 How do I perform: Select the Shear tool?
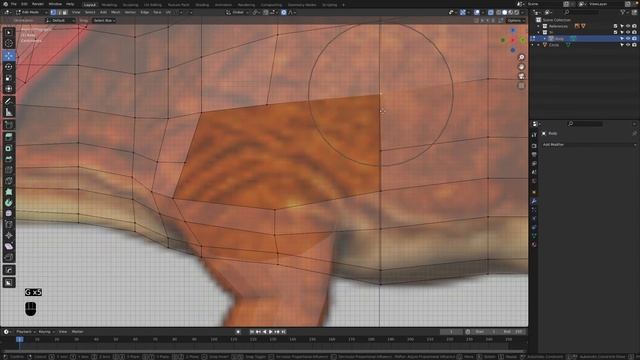(9, 247)
